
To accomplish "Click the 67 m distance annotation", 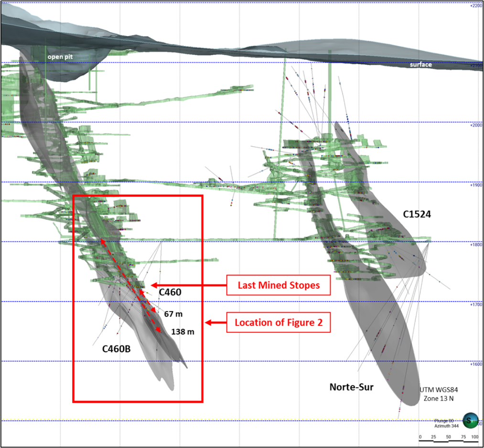I will tap(173, 314).
